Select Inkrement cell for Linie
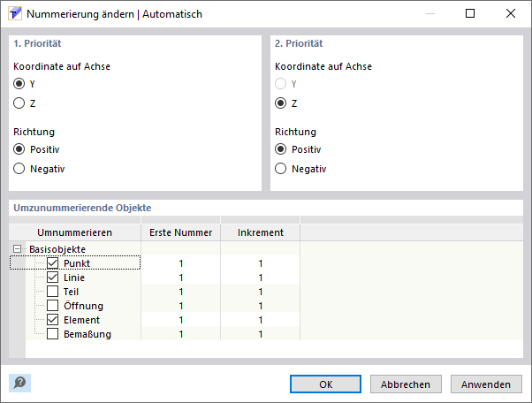532x403 pixels. (x=261, y=278)
